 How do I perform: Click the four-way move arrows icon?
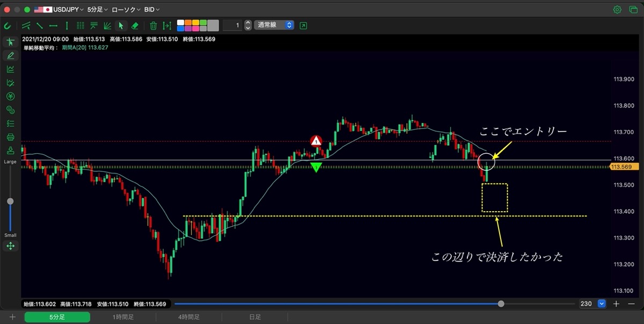pos(10,246)
